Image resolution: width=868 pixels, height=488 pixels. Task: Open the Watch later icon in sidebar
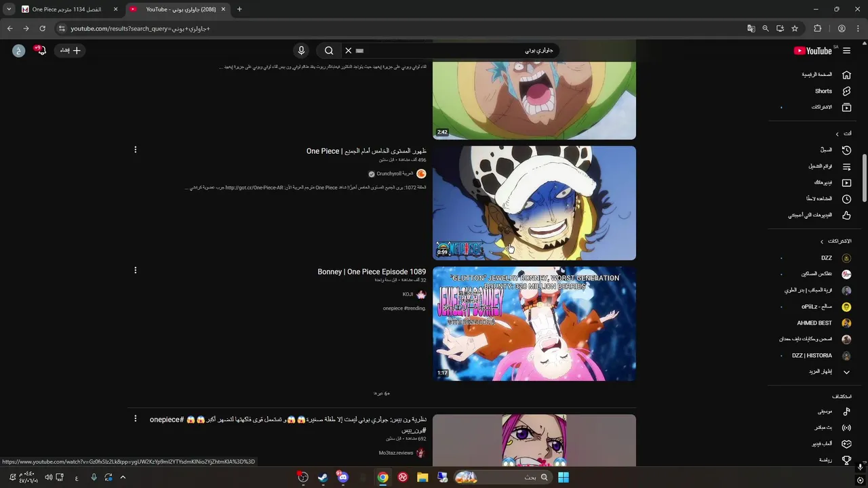(846, 199)
